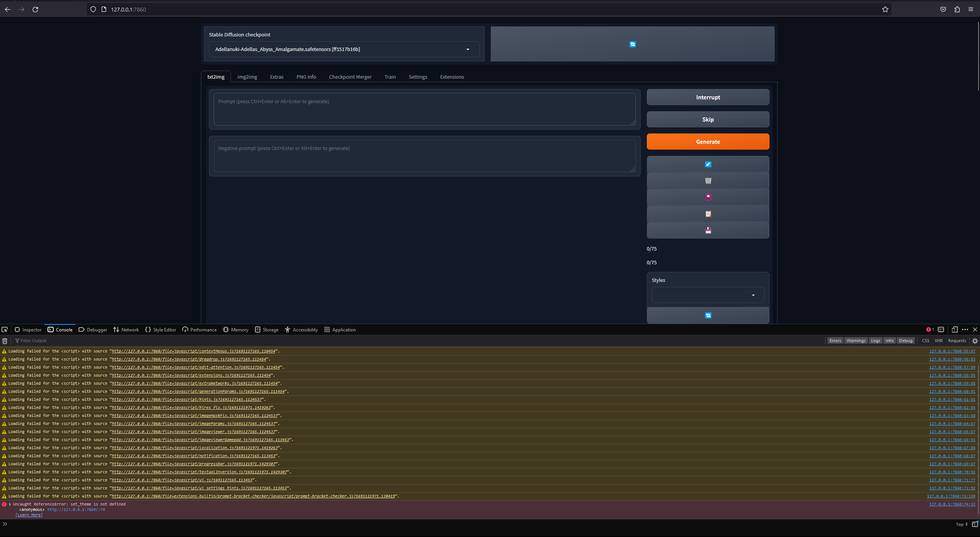The width and height of the screenshot is (980, 537).
Task: Clear the console output with trash icon
Action: click(5, 341)
